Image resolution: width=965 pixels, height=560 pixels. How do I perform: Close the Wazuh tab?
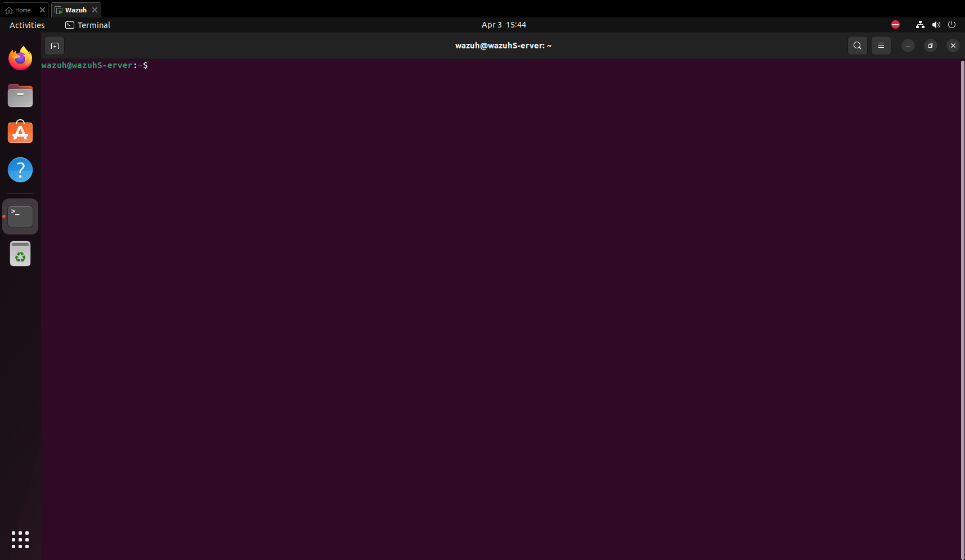pyautogui.click(x=95, y=10)
